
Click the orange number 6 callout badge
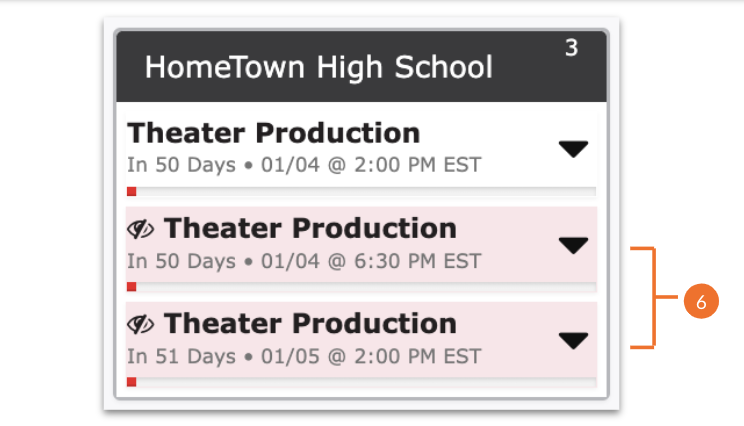pyautogui.click(x=701, y=300)
